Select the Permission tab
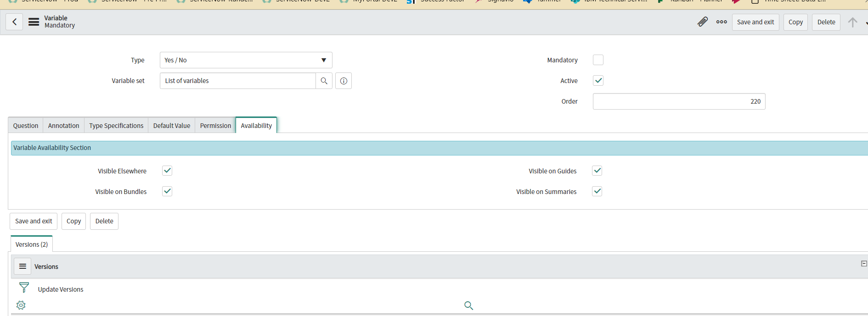 click(215, 126)
